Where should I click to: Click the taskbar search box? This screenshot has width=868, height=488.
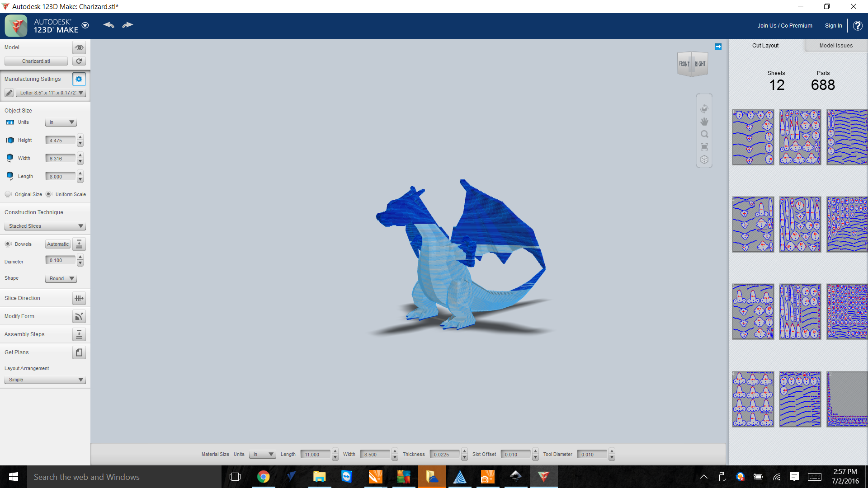pos(124,477)
